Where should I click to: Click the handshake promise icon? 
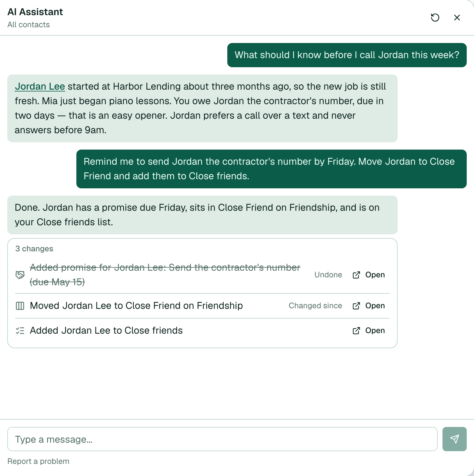(x=20, y=275)
